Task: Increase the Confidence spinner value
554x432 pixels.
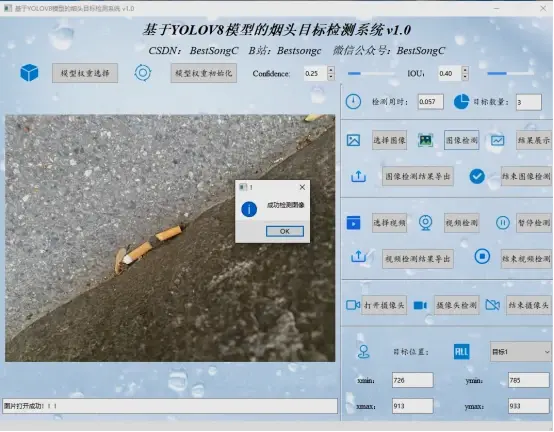Action: (x=331, y=70)
